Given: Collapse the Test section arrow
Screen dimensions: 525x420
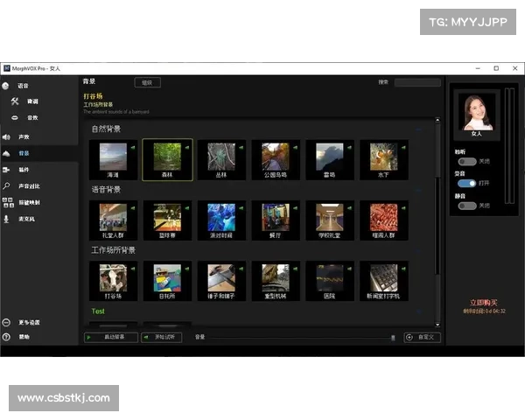Looking at the screenshot, I should coord(418,311).
